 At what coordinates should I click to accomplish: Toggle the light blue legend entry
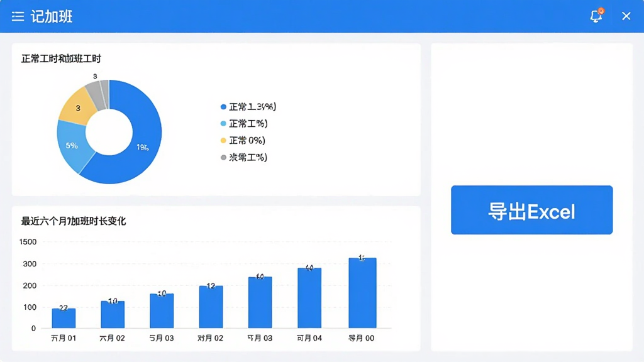[x=244, y=124]
